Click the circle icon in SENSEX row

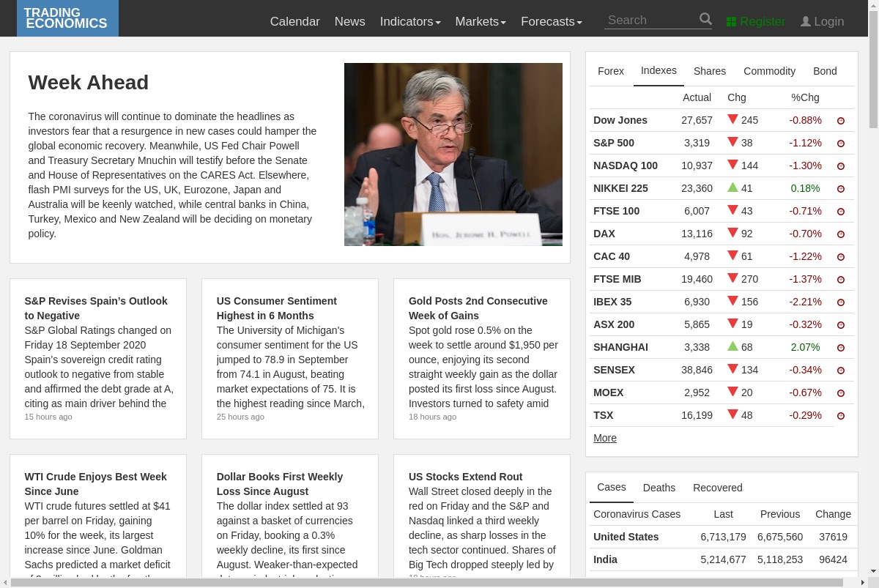coord(841,371)
